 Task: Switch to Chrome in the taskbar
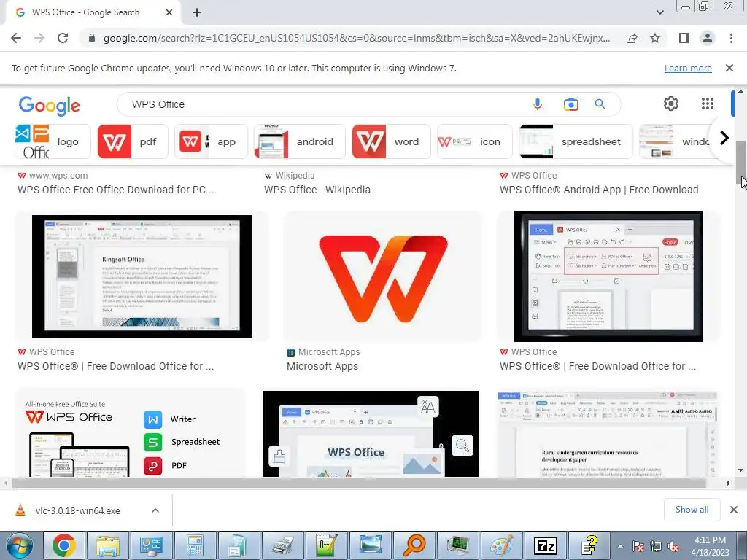point(64,545)
